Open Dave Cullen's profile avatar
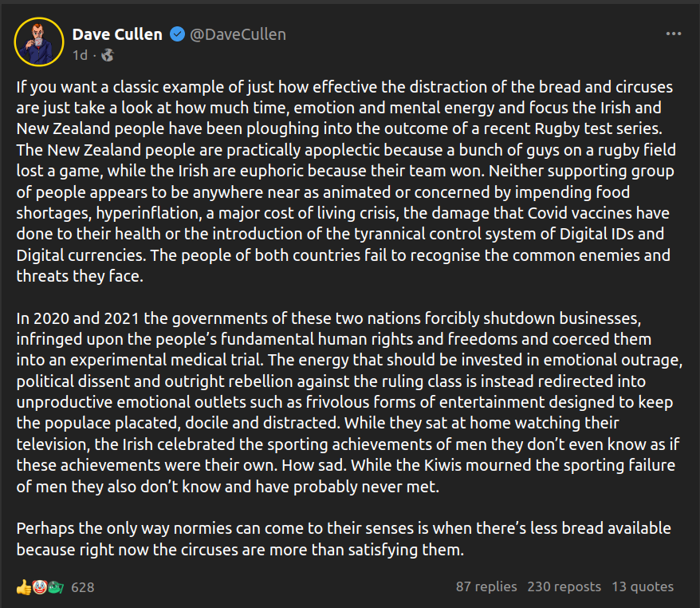700x608 pixels. coord(39,41)
